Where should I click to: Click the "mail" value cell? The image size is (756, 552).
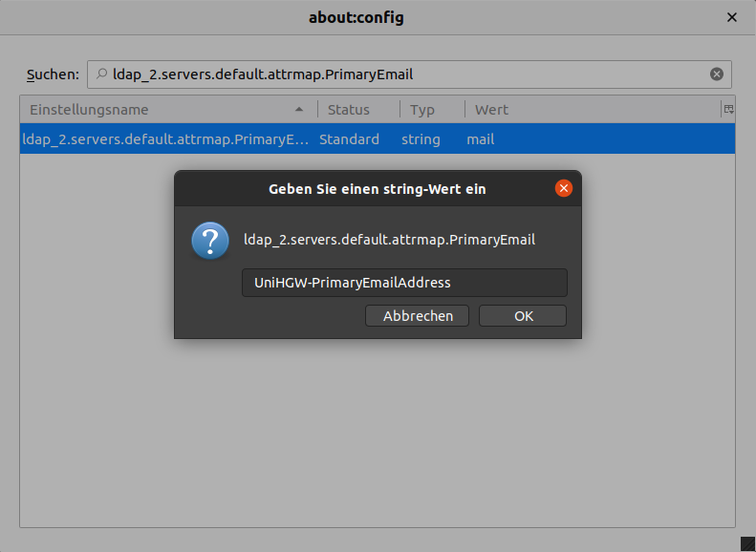click(481, 139)
